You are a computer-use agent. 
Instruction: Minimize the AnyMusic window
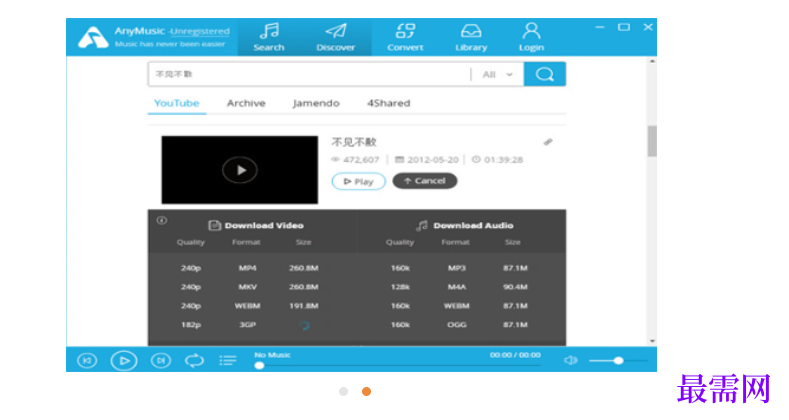599,27
